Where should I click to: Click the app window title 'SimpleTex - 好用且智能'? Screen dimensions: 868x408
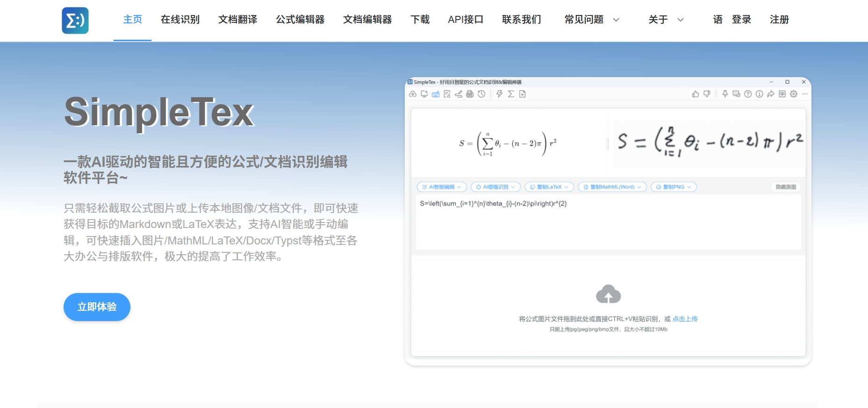coord(467,82)
